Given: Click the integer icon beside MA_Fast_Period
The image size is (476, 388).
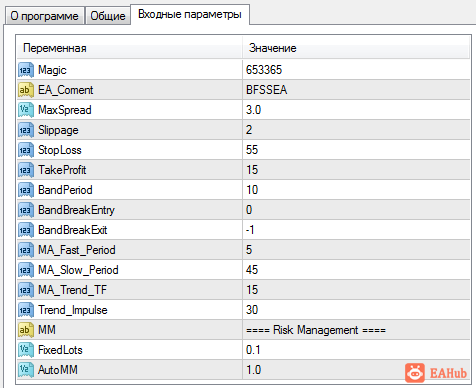Looking at the screenshot, I should 26,250.
